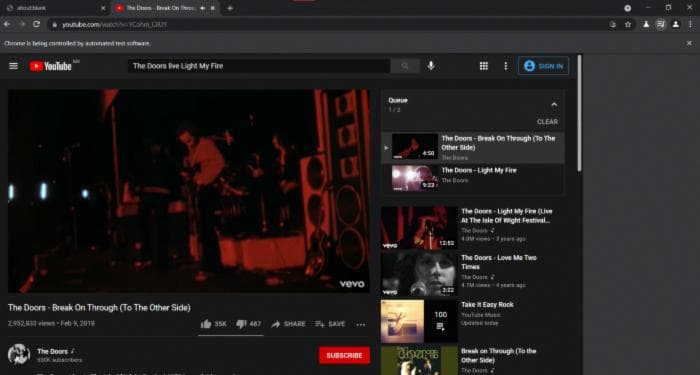Viewport: 700px width, 375px height.
Task: Dislike the video with thumbs down
Action: (x=248, y=324)
